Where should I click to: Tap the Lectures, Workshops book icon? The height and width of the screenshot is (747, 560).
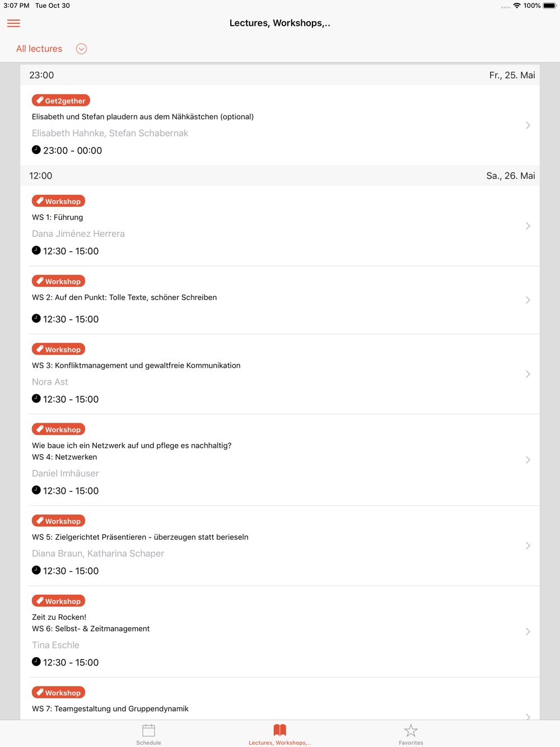[280, 730]
